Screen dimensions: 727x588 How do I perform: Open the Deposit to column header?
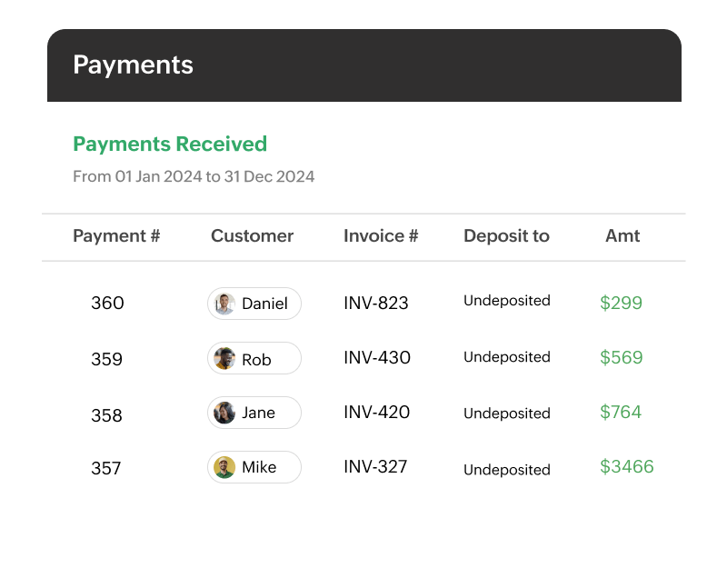click(505, 235)
